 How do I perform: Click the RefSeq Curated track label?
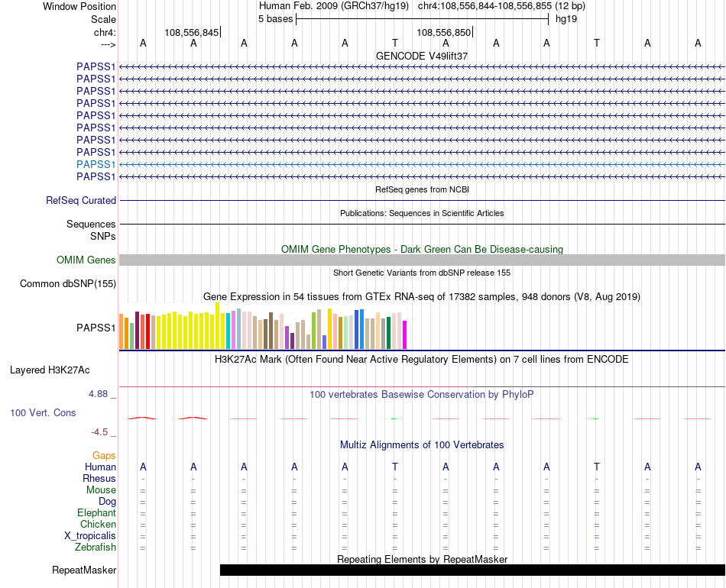pos(81,200)
